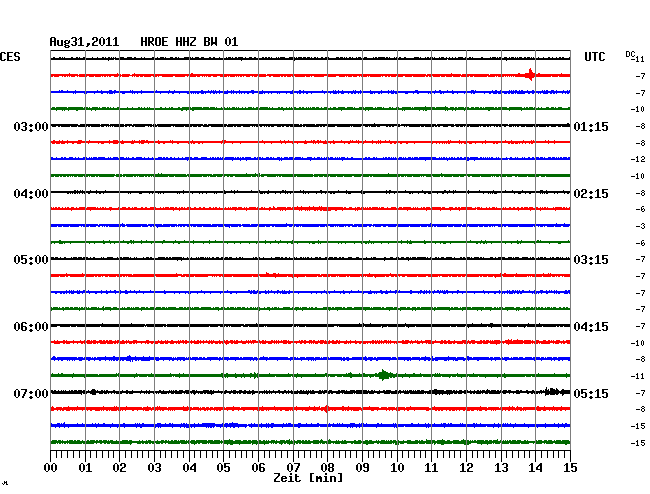Select minute tick label 01
This screenshot has height=494, width=650.
[x=85, y=468]
